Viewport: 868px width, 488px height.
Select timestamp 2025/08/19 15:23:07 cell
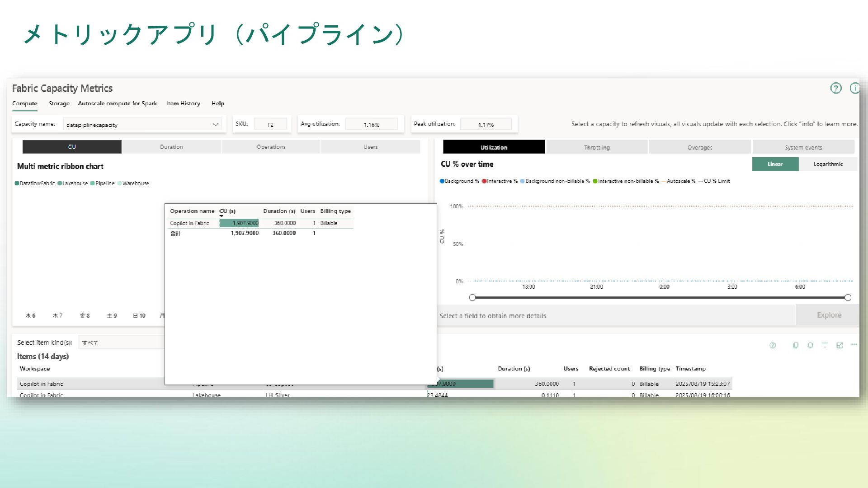703,384
